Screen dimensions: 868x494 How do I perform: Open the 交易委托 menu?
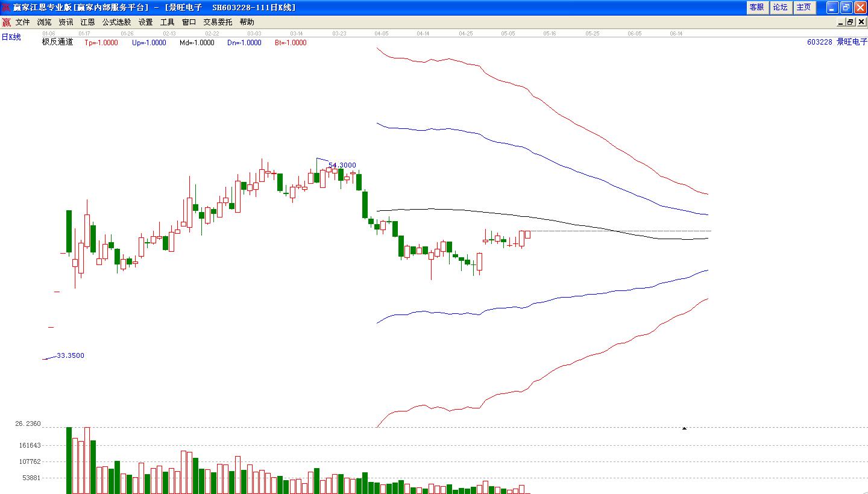click(218, 22)
